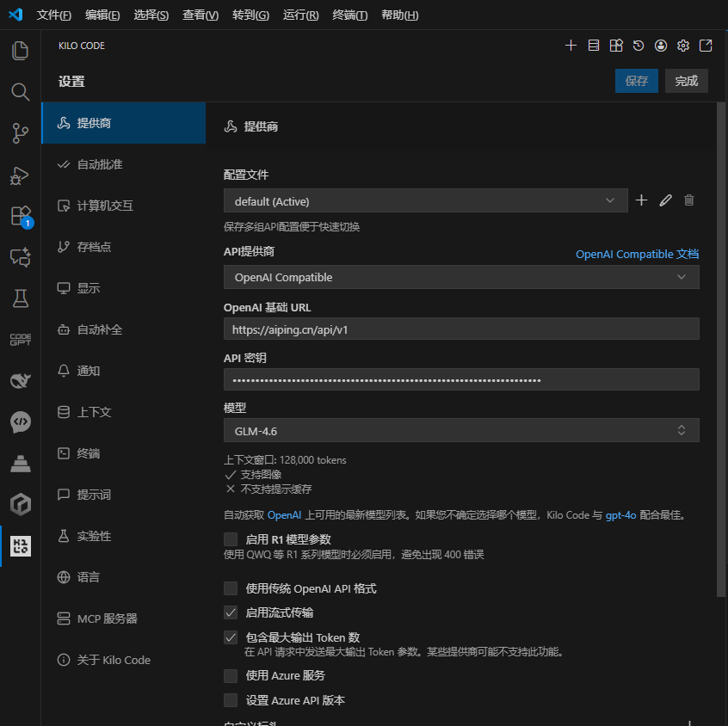The width and height of the screenshot is (728, 726).
Task: Open the CodeGPT extension icon
Action: tap(20, 339)
